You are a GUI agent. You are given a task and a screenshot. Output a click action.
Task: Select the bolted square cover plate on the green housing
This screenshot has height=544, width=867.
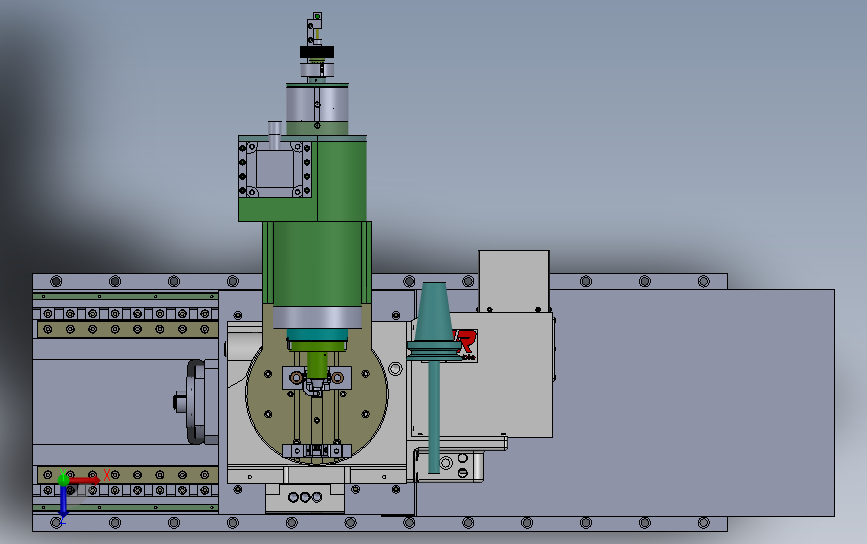(275, 169)
